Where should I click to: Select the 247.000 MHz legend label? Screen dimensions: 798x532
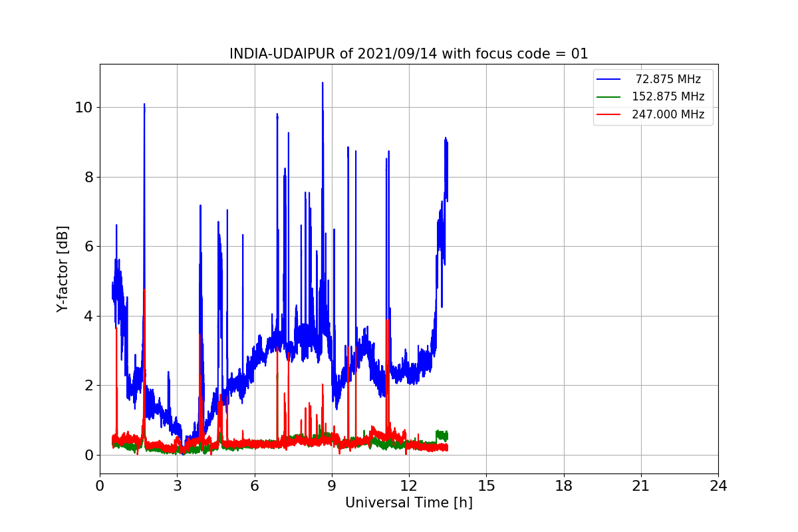tap(668, 114)
